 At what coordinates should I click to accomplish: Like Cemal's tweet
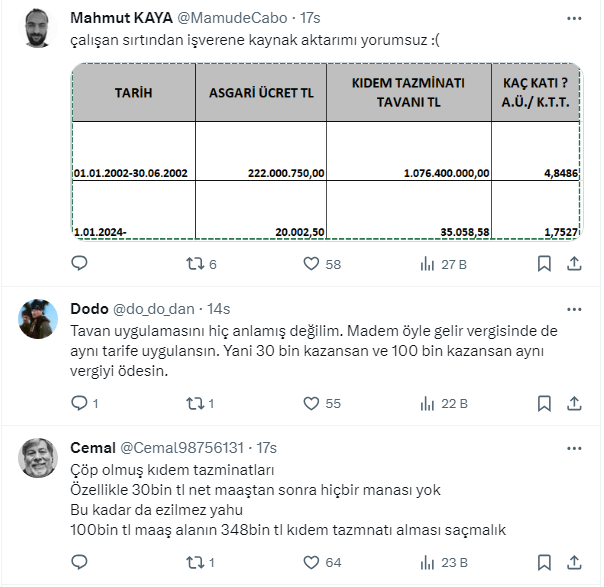click(x=312, y=562)
